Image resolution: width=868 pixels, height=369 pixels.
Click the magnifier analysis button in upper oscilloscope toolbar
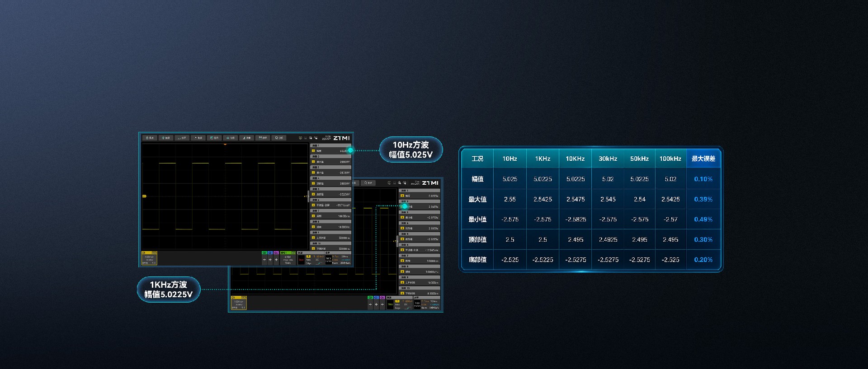coord(279,138)
